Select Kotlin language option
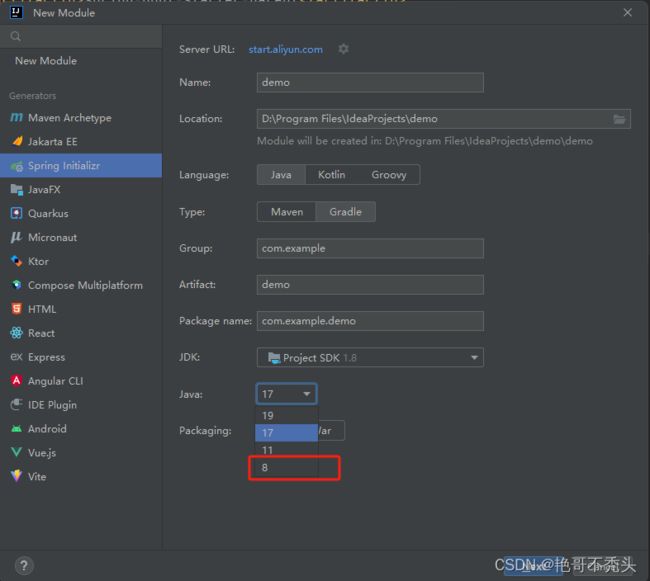The width and height of the screenshot is (650, 581). [x=331, y=175]
